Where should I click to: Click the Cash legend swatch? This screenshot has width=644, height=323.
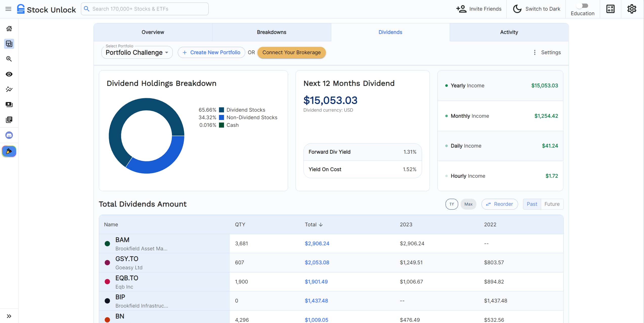(221, 125)
